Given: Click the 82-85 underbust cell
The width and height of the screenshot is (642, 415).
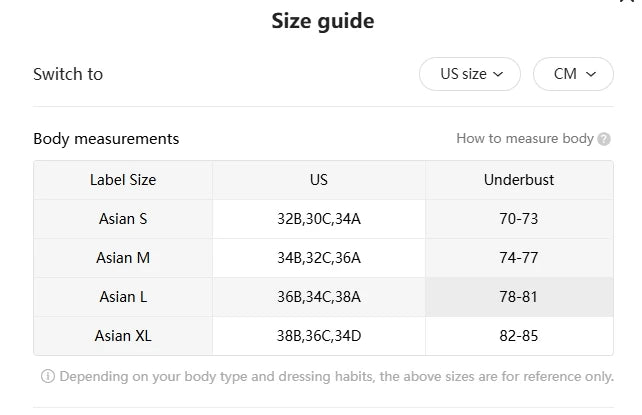Looking at the screenshot, I should [x=519, y=336].
